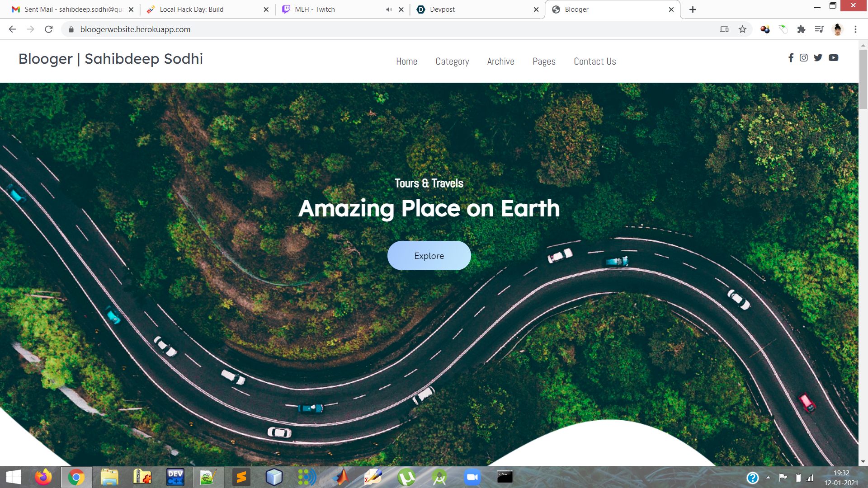
Task: Click the page vertical scrollbar thumb
Action: coord(863,79)
